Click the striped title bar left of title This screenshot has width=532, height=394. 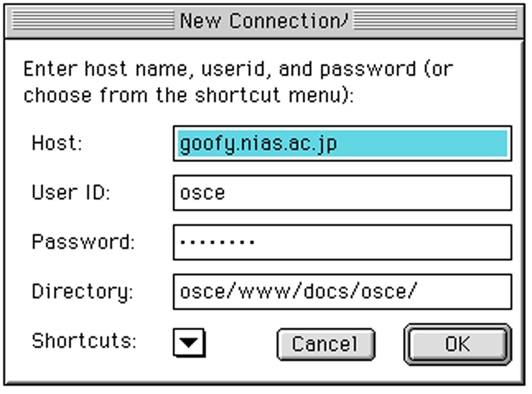point(93,20)
